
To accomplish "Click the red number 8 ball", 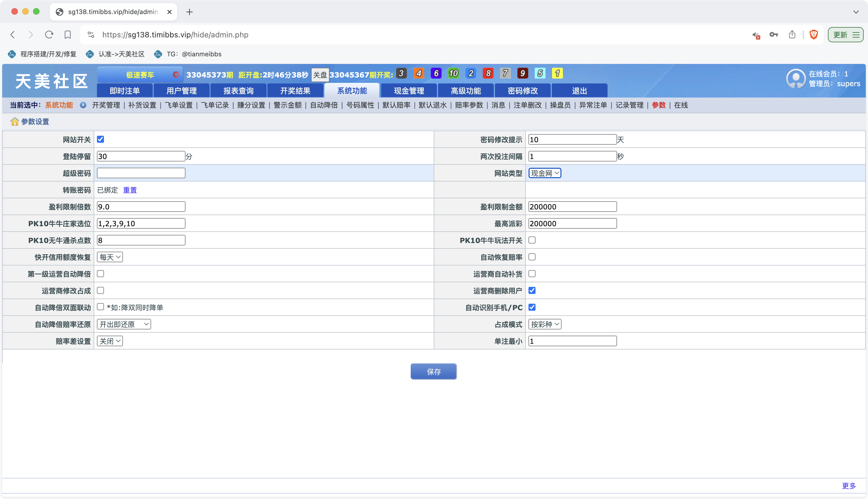I will tap(488, 73).
